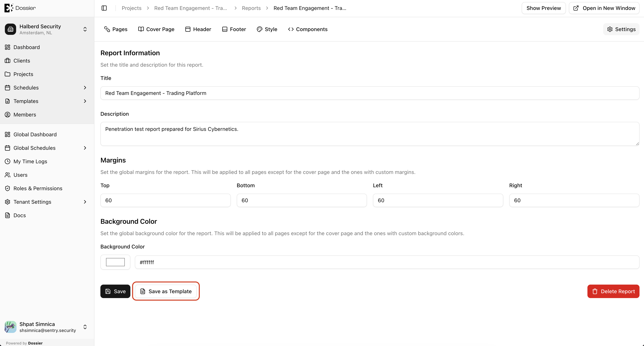Image resolution: width=644 pixels, height=346 pixels.
Task: Click the red Delete Report button
Action: 613,291
